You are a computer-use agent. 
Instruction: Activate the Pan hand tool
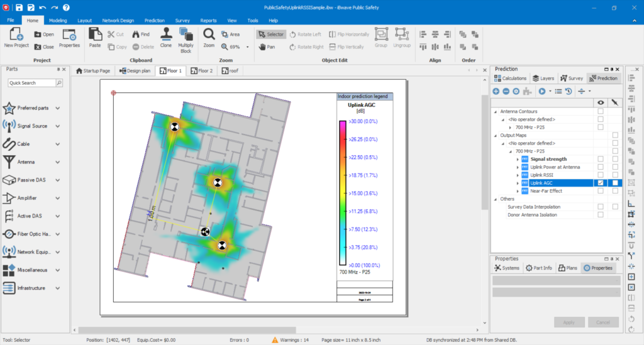[262, 47]
